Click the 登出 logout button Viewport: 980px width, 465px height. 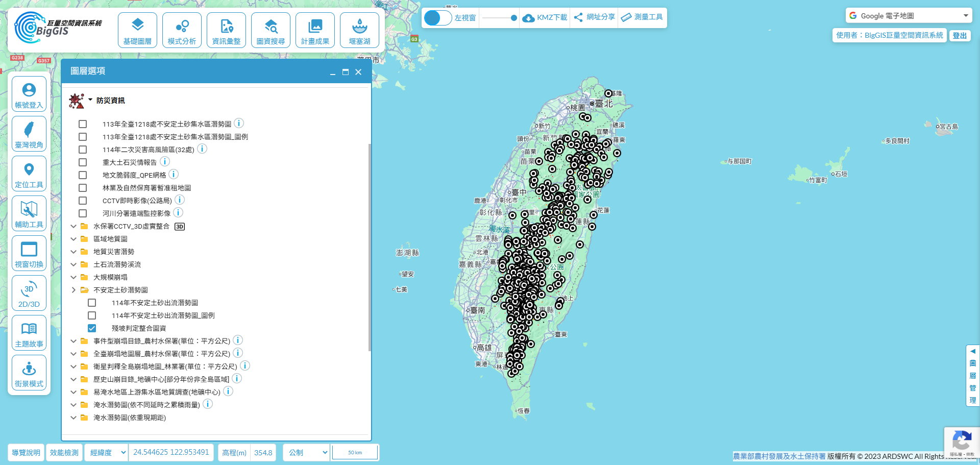coord(960,35)
